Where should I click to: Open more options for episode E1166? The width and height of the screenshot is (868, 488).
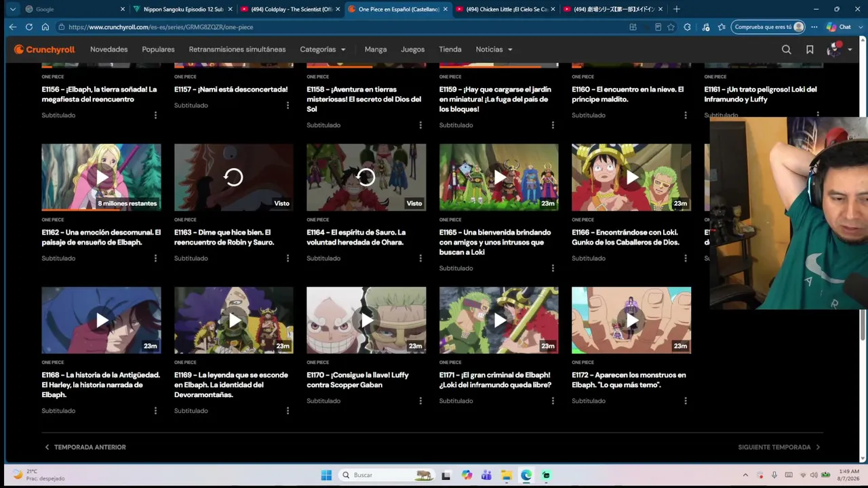pos(686,258)
